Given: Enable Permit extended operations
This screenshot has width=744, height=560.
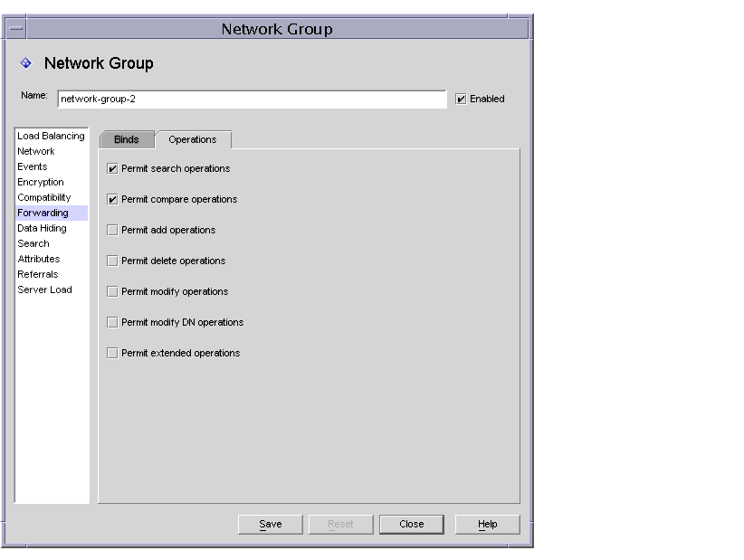Looking at the screenshot, I should point(112,353).
